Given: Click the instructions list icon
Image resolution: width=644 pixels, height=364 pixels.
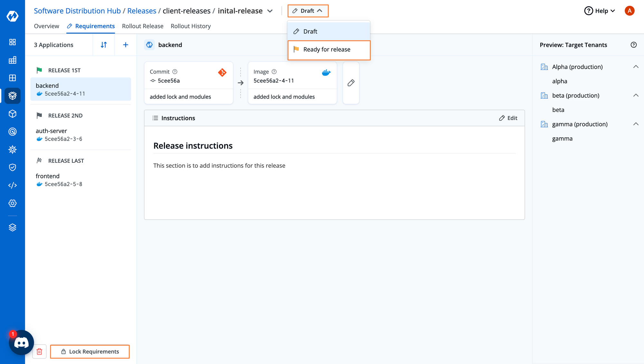Looking at the screenshot, I should coord(155,118).
